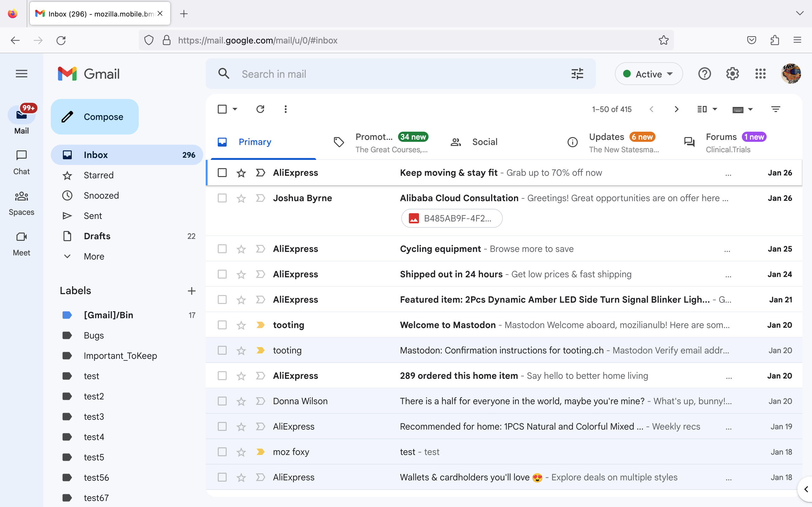Viewport: 812px width, 507px height.
Task: Switch to Chat in the sidebar
Action: [x=21, y=162]
